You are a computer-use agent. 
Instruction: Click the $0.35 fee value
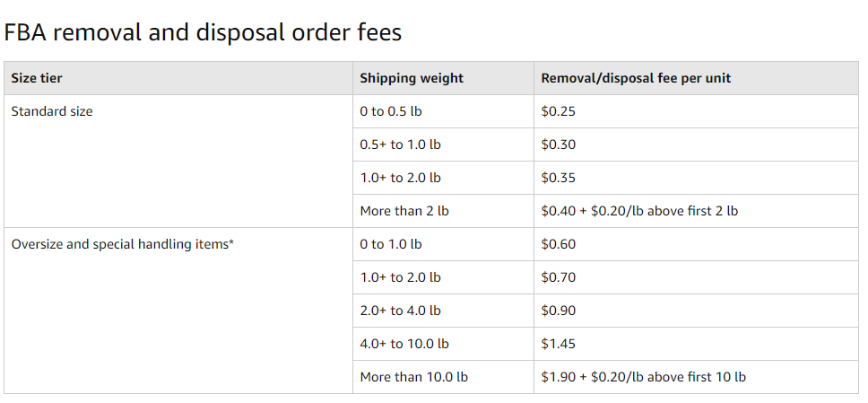pos(558,178)
